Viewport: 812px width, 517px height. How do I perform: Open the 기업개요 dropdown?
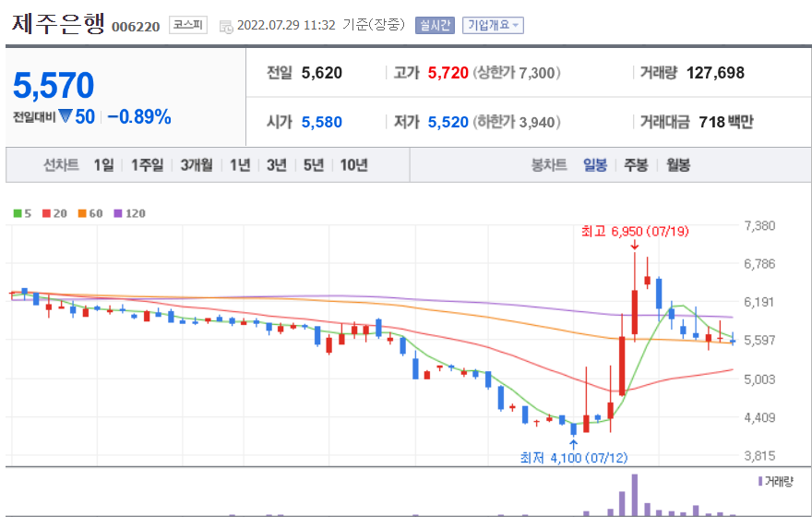point(493,25)
